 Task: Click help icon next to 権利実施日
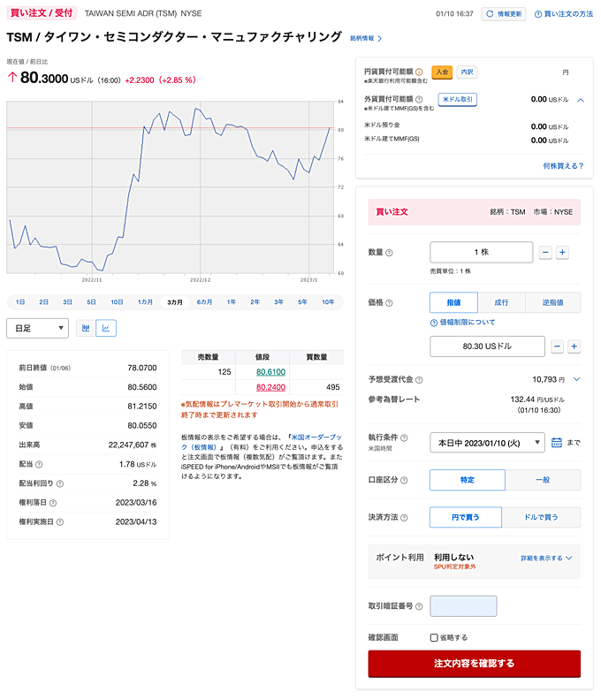point(60,522)
